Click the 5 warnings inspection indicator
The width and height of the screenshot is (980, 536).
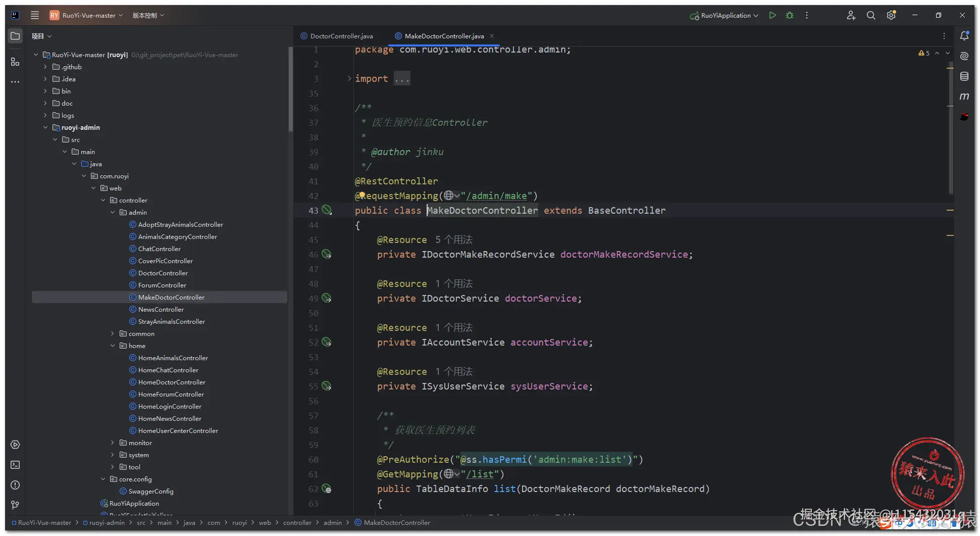[924, 53]
